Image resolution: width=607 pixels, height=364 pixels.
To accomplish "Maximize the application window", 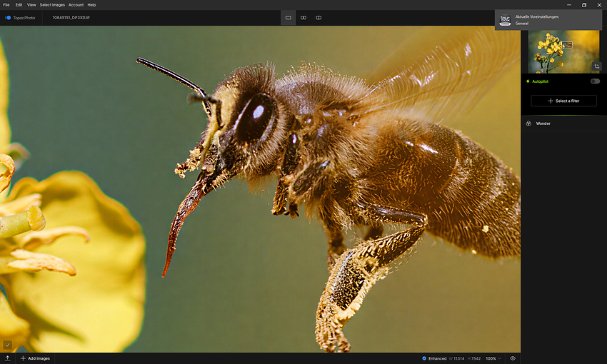I will 583,5.
